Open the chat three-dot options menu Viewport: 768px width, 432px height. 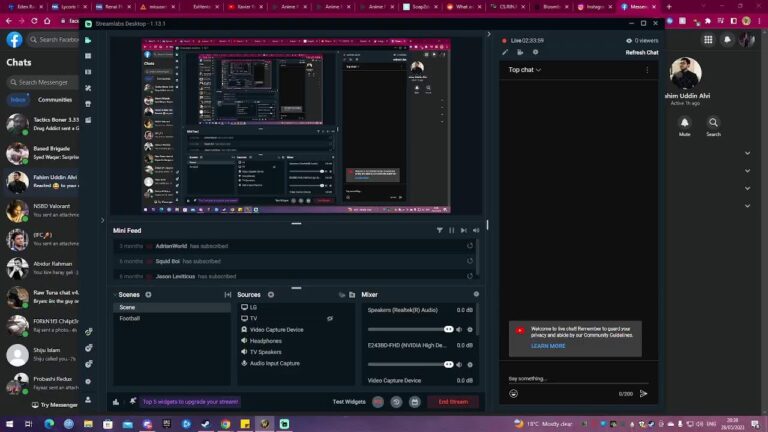coord(647,70)
